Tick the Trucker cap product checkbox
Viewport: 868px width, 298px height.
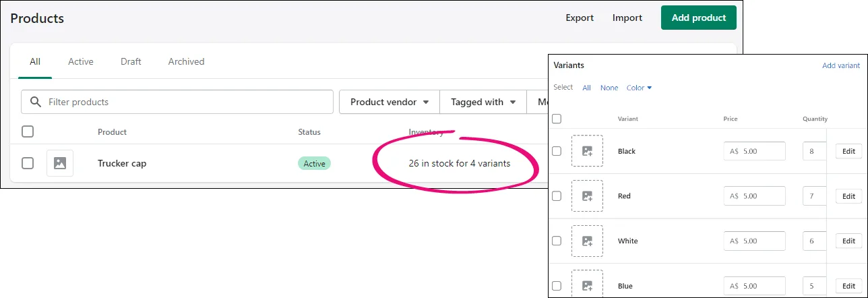click(x=28, y=163)
